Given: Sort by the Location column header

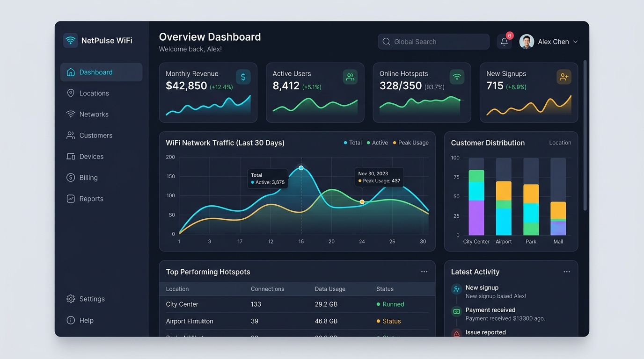Looking at the screenshot, I should 177,289.
